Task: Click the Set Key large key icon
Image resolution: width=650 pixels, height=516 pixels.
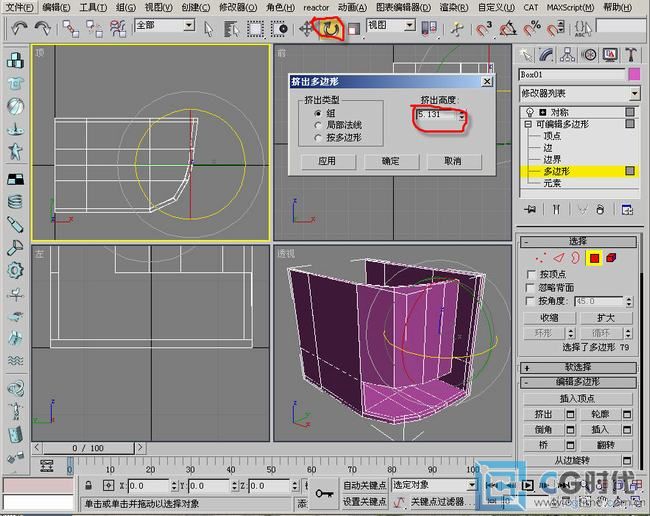Action: tap(325, 493)
